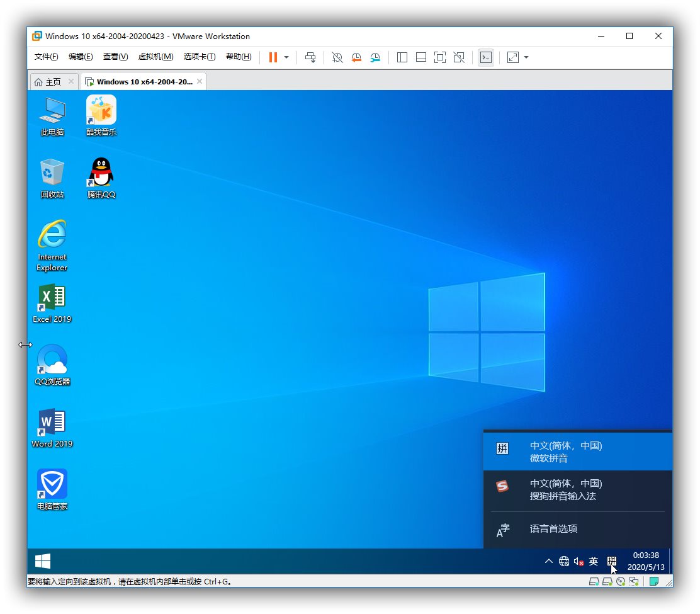Expand the stretch display dropdown arrow
Screen dimensions: 700x614
pos(526,57)
